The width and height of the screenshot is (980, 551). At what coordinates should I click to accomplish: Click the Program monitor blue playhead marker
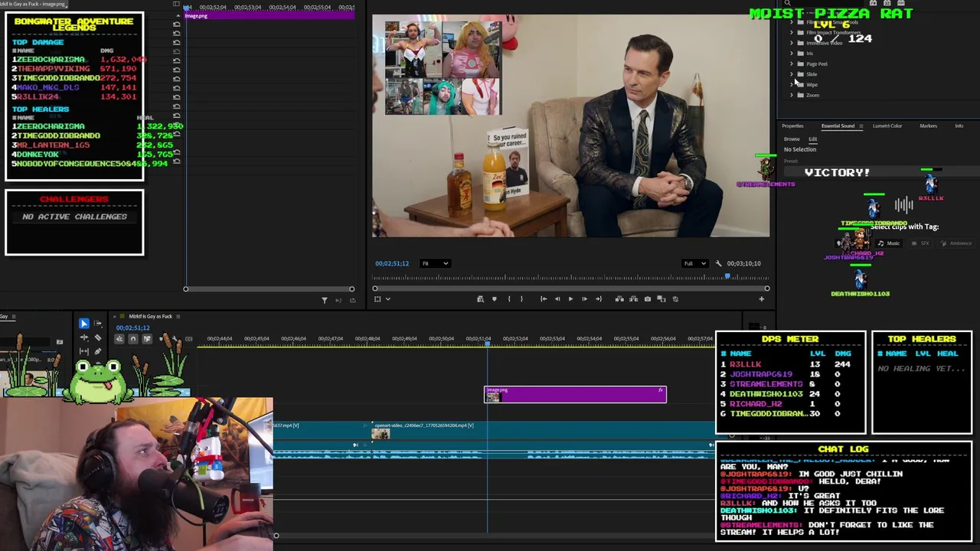727,276
